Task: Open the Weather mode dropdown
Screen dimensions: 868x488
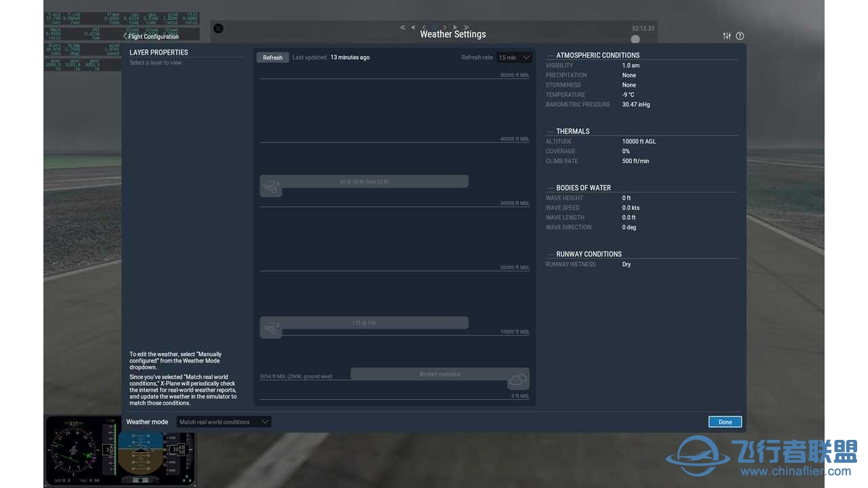Action: pos(224,422)
